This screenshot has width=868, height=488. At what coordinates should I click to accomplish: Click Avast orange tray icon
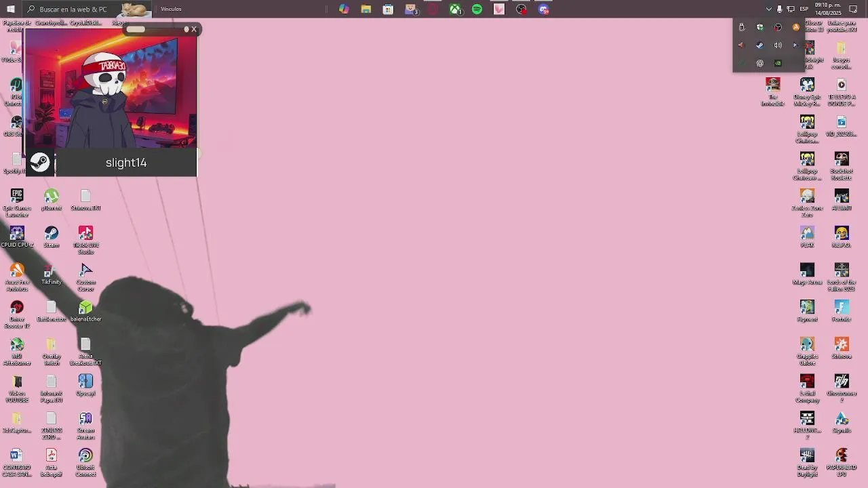click(x=796, y=27)
